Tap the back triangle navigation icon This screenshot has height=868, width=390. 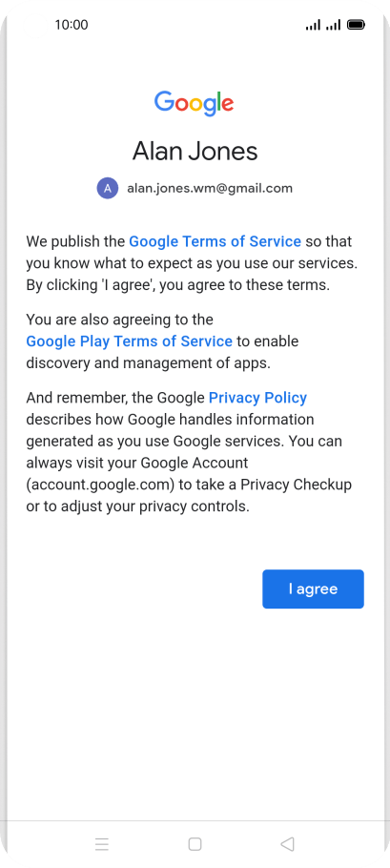pyautogui.click(x=287, y=843)
